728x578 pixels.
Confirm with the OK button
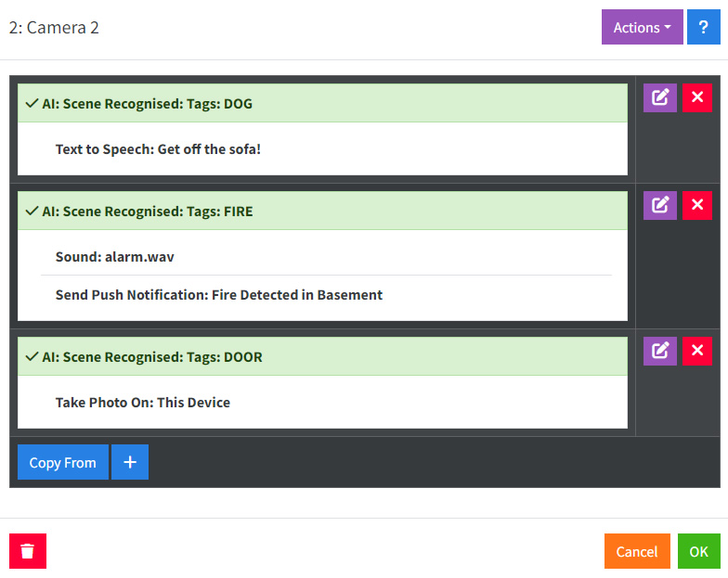click(x=698, y=551)
